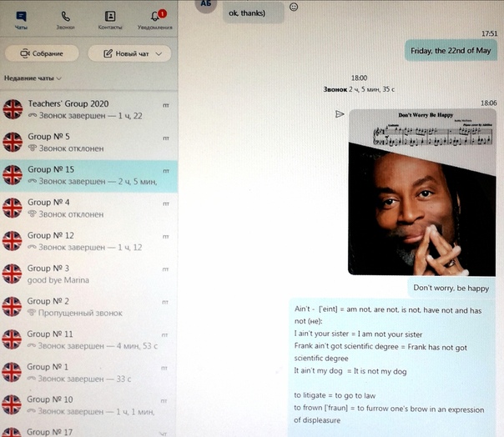The height and width of the screenshot is (437, 504).
Task: Start a meeting with Собрание button
Action: pos(42,53)
